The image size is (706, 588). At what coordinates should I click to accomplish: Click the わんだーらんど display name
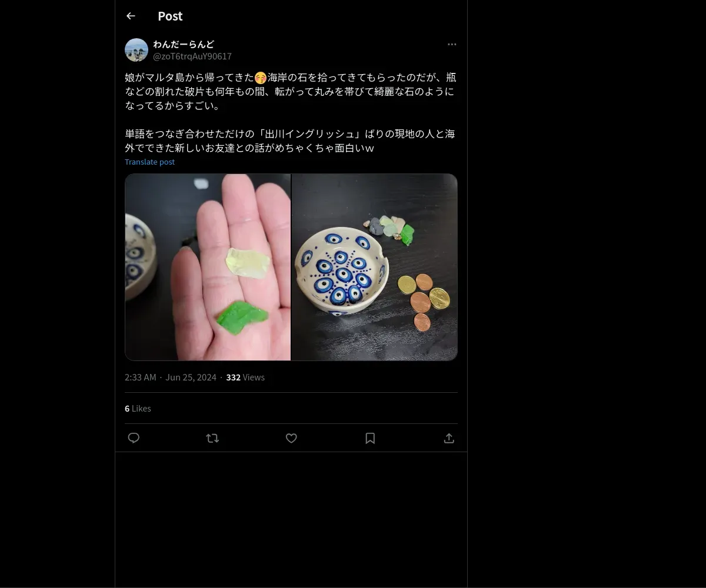point(184,44)
